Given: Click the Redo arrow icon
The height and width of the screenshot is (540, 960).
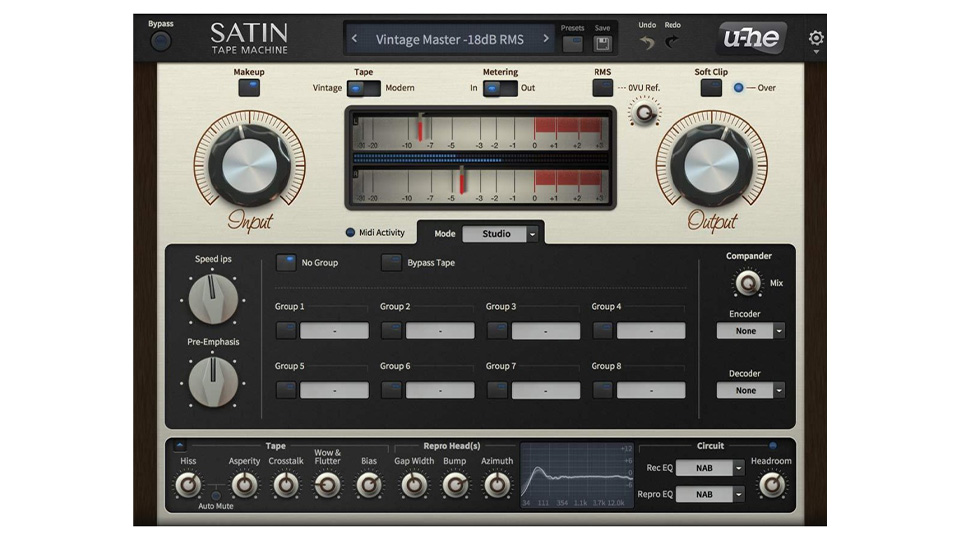Looking at the screenshot, I should (x=672, y=43).
